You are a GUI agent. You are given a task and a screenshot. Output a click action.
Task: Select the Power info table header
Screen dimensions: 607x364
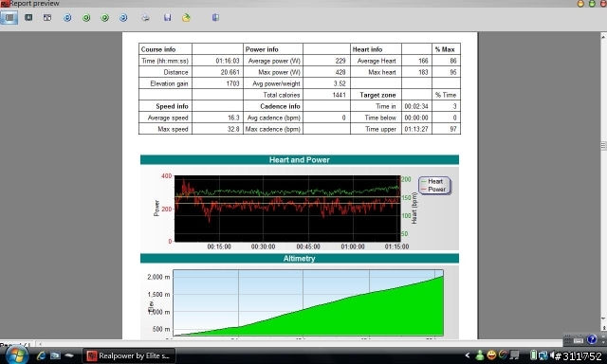click(x=262, y=49)
